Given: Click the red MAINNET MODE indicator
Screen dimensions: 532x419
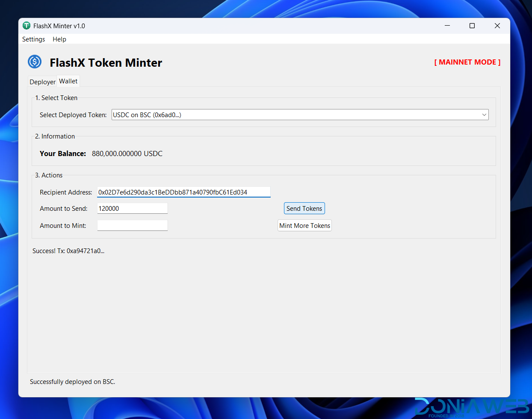Looking at the screenshot, I should tap(467, 62).
